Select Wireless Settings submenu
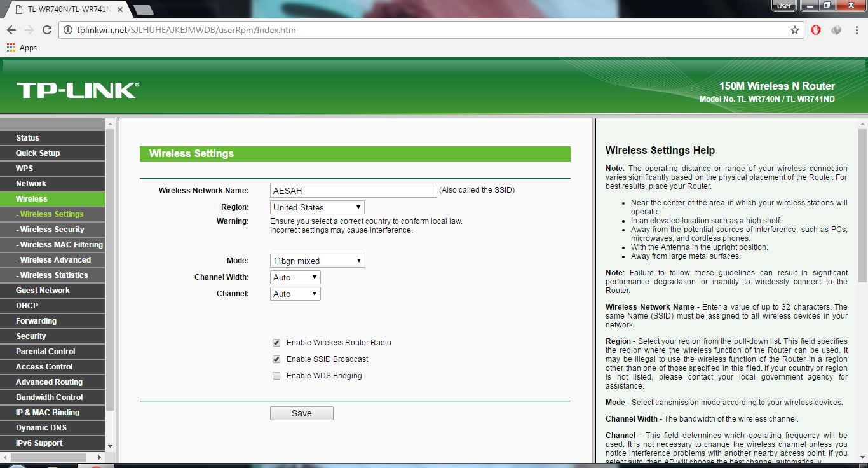Screen dimensions: 868x468 point(52,214)
